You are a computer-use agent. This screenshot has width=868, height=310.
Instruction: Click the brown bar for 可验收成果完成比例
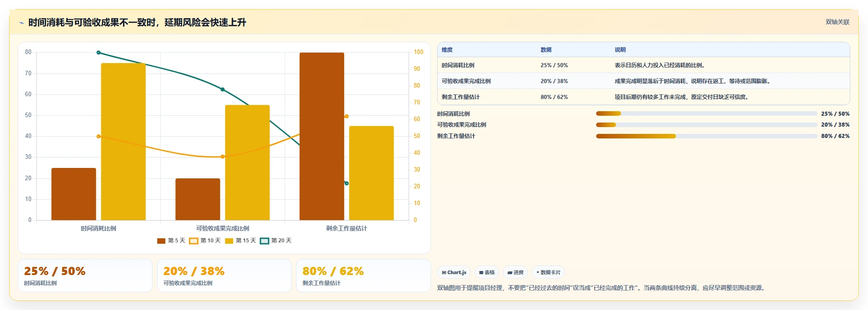(x=198, y=199)
